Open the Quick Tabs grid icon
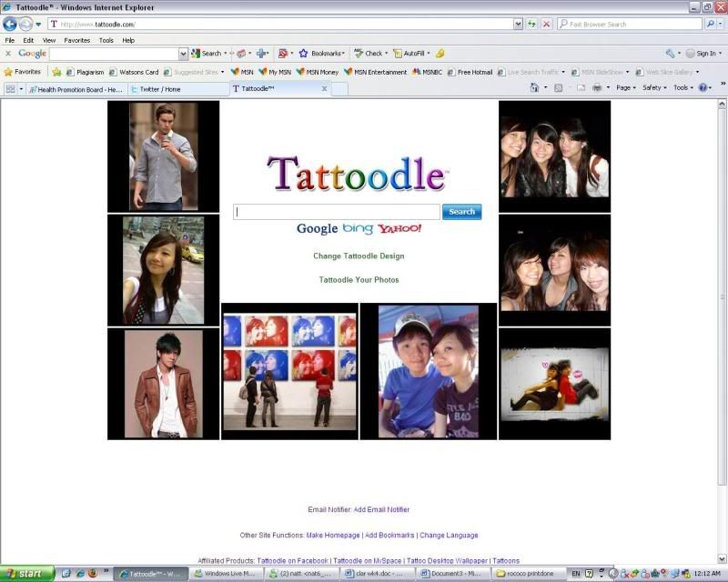 click(x=10, y=88)
